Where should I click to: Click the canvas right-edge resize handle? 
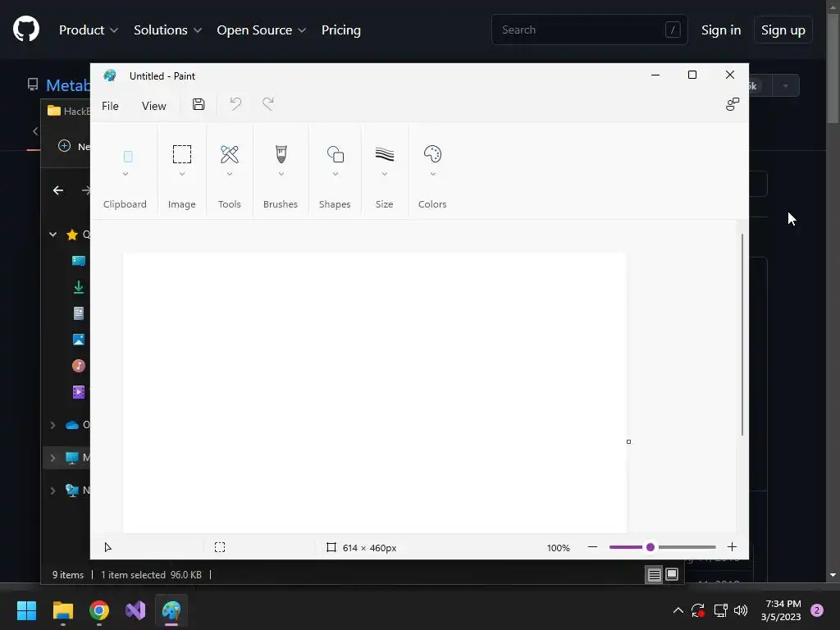click(628, 441)
